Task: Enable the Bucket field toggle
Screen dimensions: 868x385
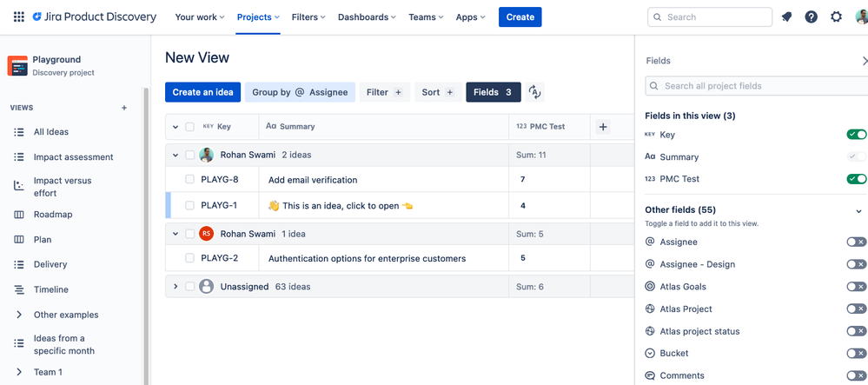Action: (x=857, y=354)
